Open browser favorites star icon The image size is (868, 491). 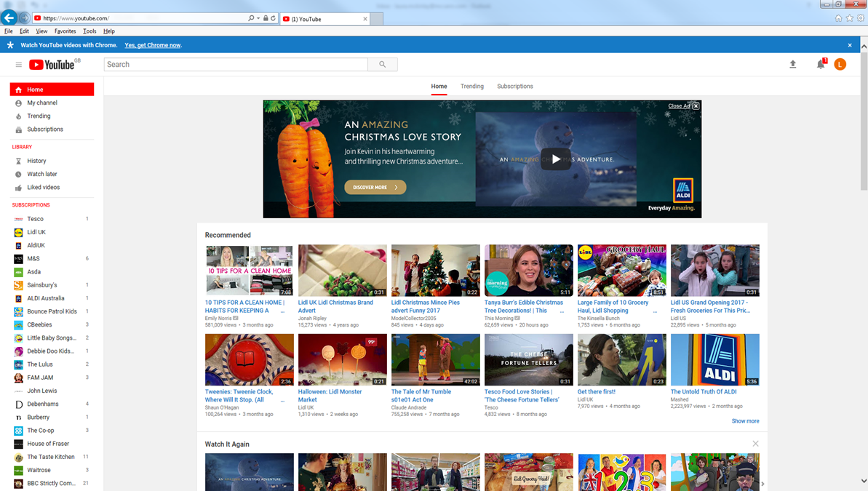tap(849, 18)
